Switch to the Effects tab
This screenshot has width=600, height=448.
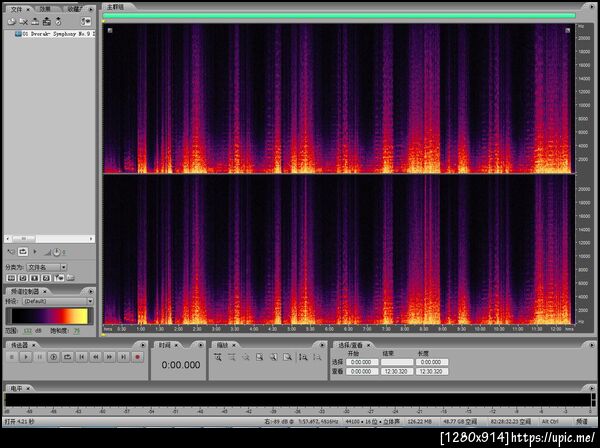[x=45, y=7]
